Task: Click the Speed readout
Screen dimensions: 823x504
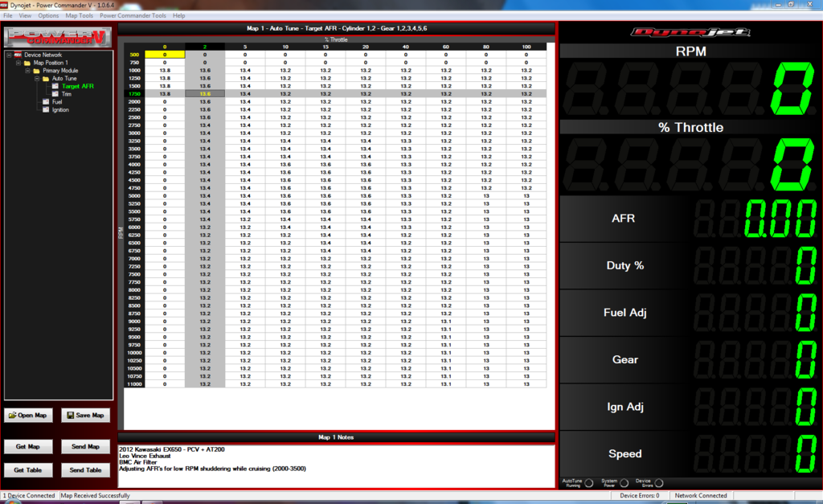Action: pyautogui.click(x=755, y=454)
